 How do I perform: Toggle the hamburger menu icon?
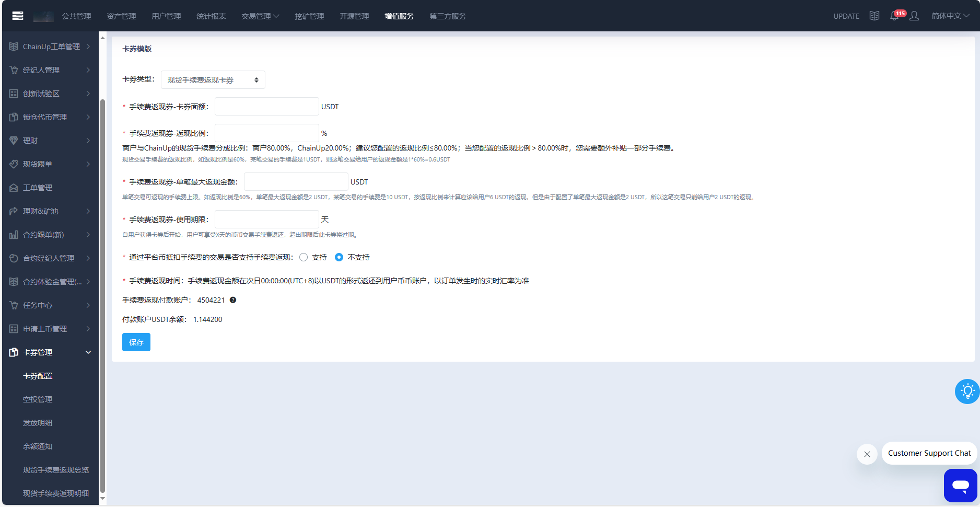(x=18, y=16)
